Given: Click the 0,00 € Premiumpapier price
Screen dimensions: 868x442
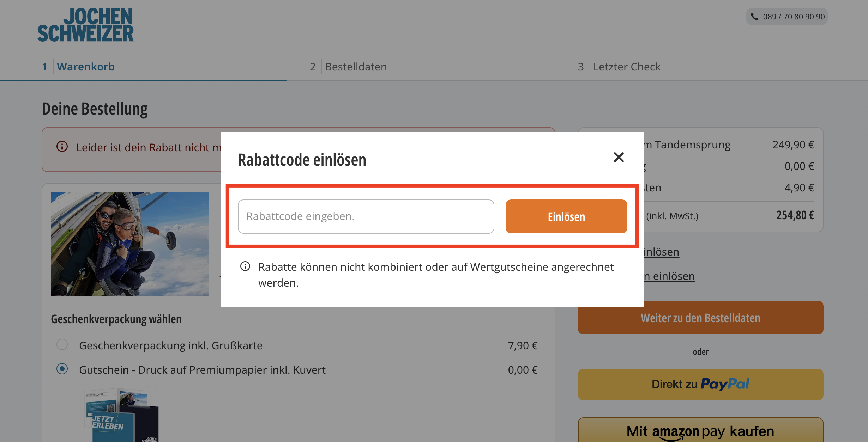Looking at the screenshot, I should 523,370.
